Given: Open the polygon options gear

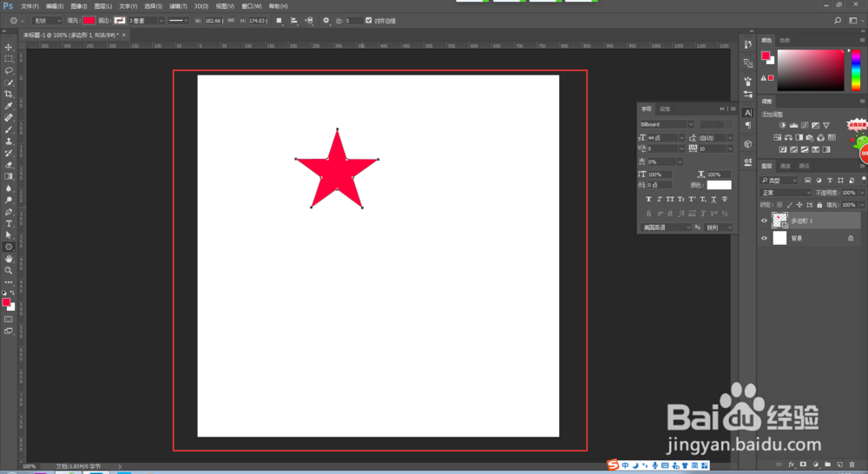Looking at the screenshot, I should pyautogui.click(x=326, y=21).
